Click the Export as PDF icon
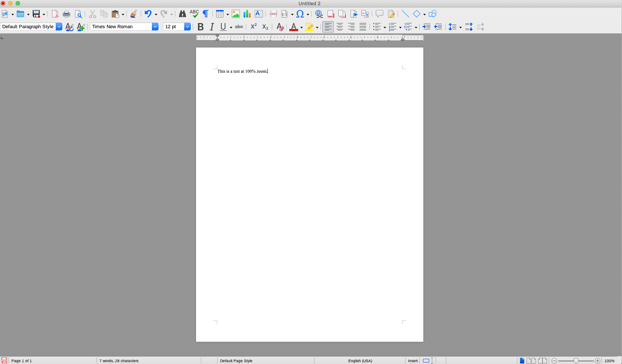Image resolution: width=622 pixels, height=364 pixels. [55, 14]
